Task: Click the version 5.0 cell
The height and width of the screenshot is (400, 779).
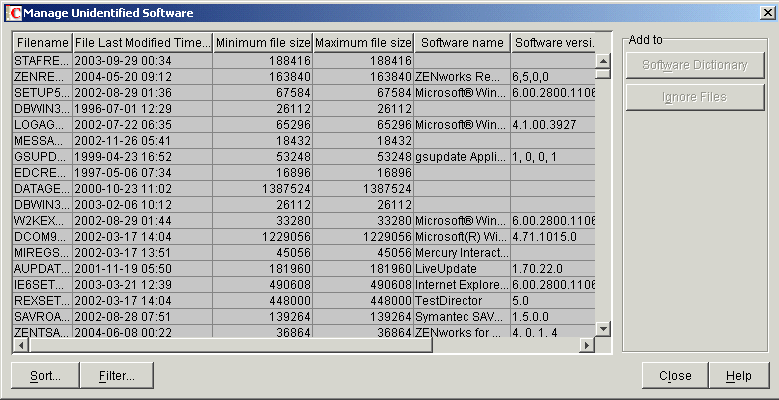Action: (x=553, y=301)
